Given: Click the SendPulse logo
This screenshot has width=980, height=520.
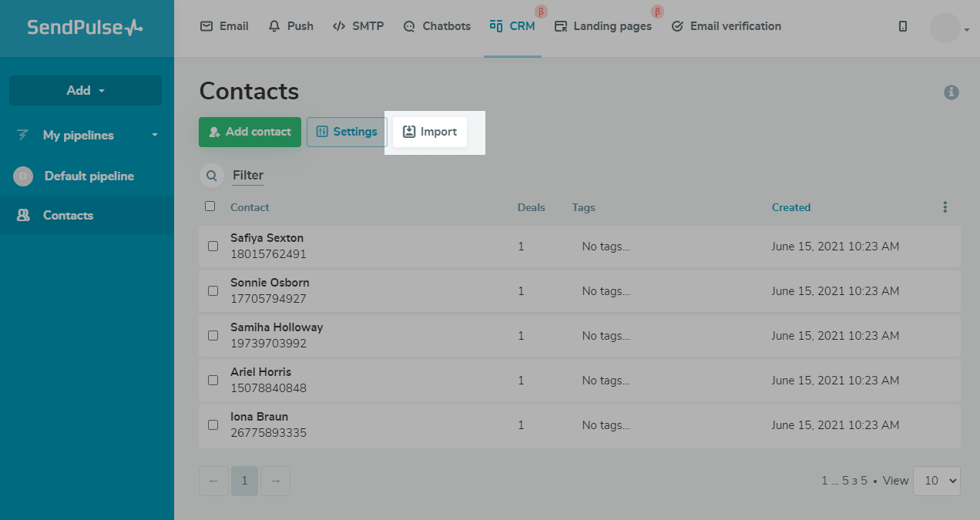Looking at the screenshot, I should tap(85, 27).
